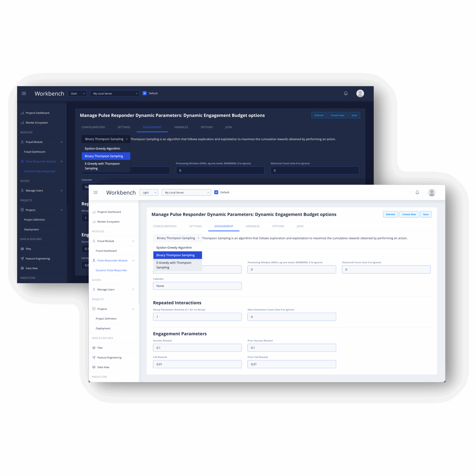Open notifications bell in dark window
Screen dimensions: 476x476
point(346,93)
